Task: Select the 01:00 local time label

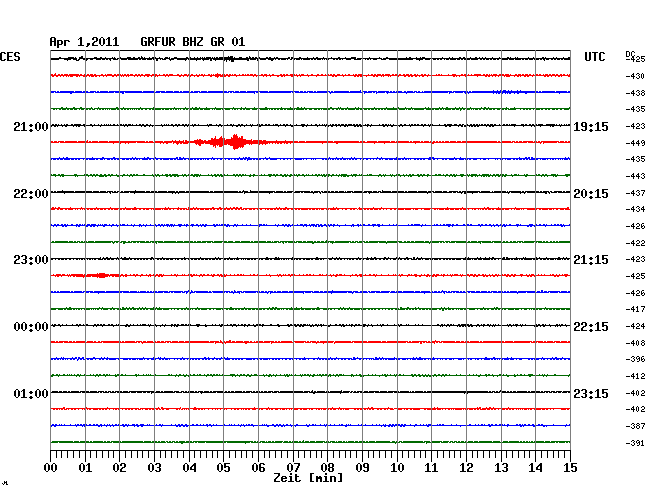Action: coord(31,393)
